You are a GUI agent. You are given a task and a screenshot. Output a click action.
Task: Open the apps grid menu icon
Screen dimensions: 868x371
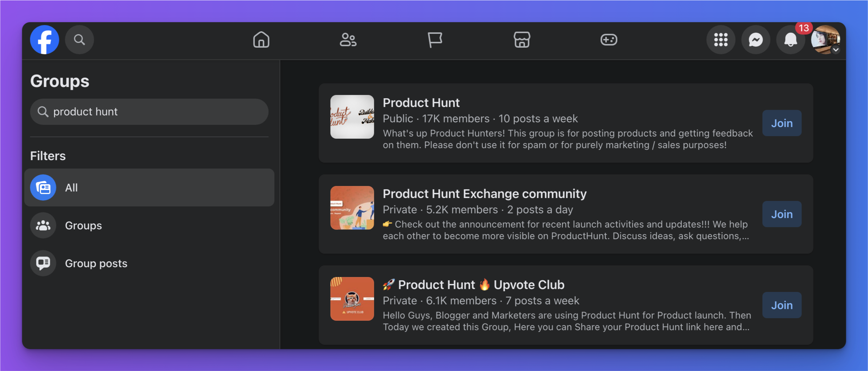pos(721,40)
